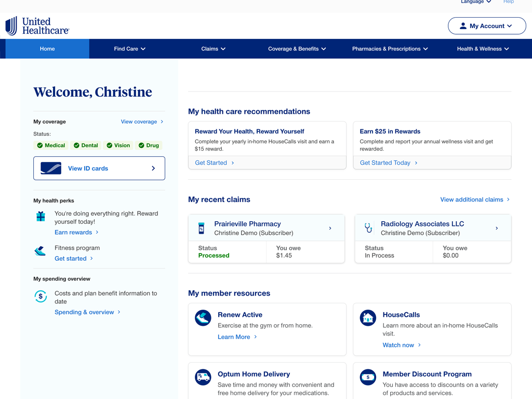Screen dimensions: 532x399
Task: Click the fitness program shoe icon
Action: pyautogui.click(x=41, y=251)
